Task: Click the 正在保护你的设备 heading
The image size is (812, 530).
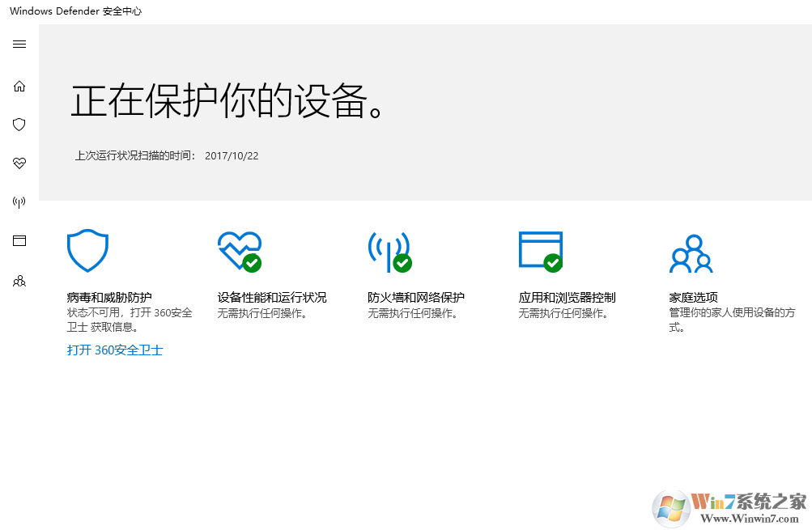Action: click(227, 102)
